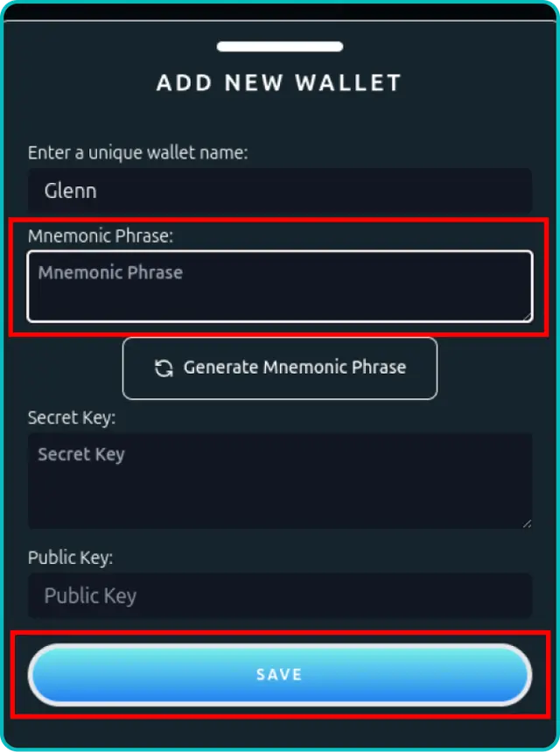The height and width of the screenshot is (752, 560).
Task: Click the 'Enter a unique wallet name:' label
Action: click(137, 153)
